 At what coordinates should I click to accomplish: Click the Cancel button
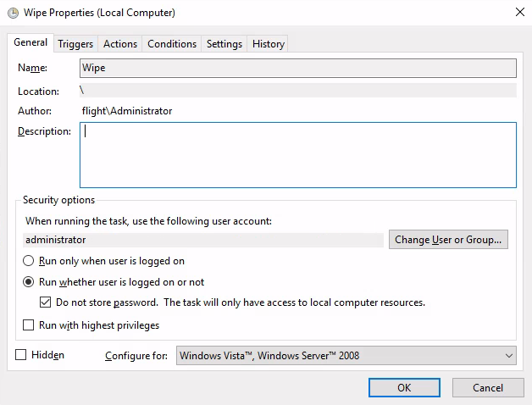[488, 388]
